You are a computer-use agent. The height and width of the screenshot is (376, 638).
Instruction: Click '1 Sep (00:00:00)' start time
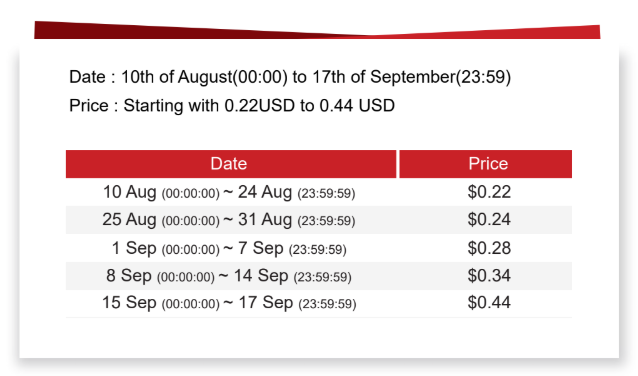tap(166, 248)
